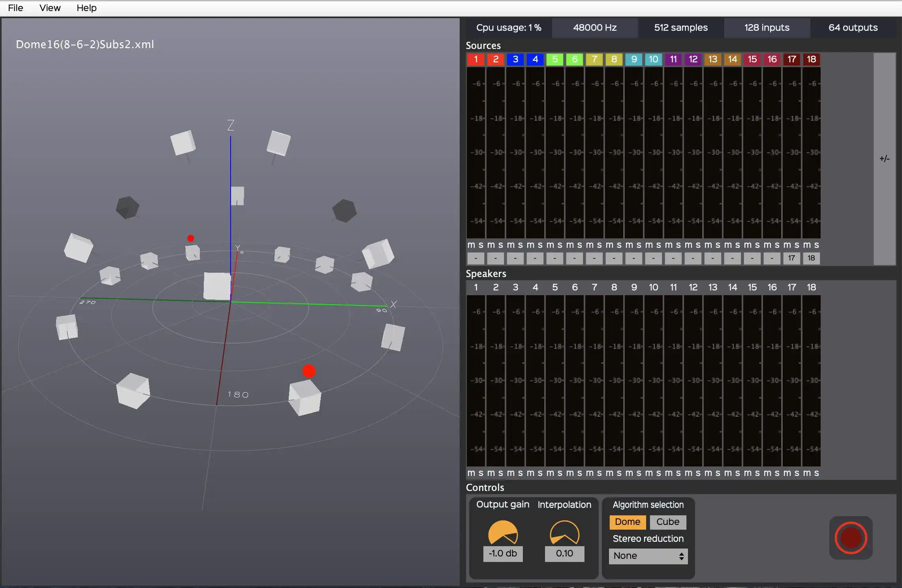Click the record/monitor button bottom right

point(851,538)
